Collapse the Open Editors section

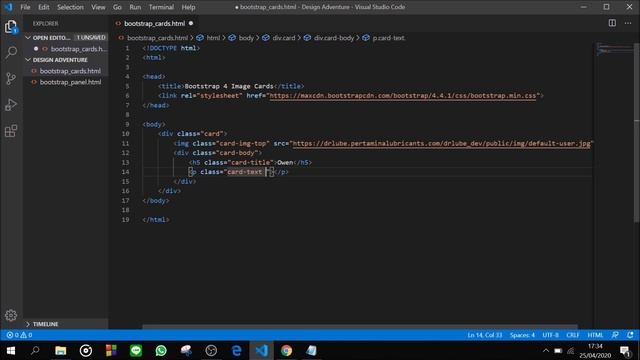[x=28, y=38]
